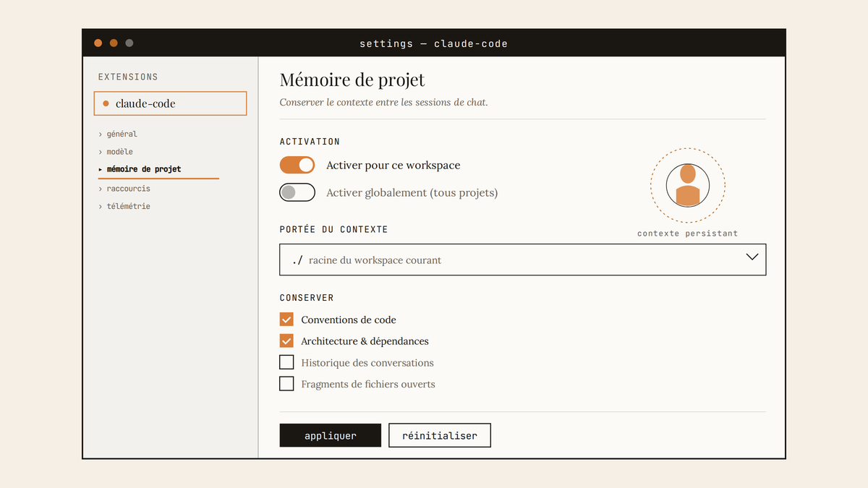Image resolution: width=868 pixels, height=488 pixels.
Task: Uncheck 'Conventions de code' checkbox
Action: coord(286,320)
